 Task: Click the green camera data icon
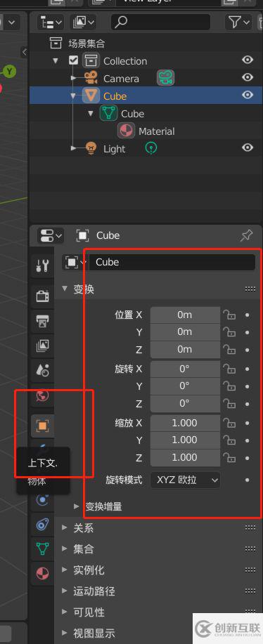pos(166,78)
